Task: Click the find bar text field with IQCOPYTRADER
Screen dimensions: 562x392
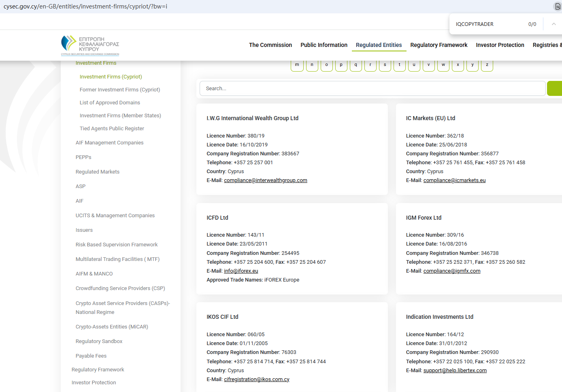Action: pyautogui.click(x=488, y=24)
